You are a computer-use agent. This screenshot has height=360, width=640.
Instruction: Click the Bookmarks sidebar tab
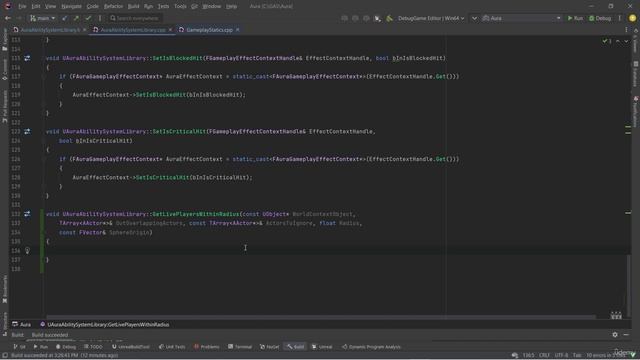pyautogui.click(x=5, y=289)
